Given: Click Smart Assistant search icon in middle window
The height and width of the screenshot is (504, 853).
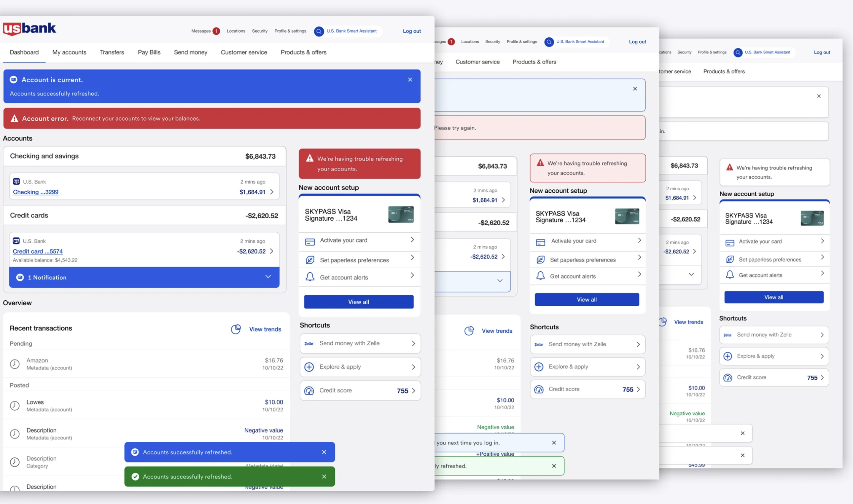Looking at the screenshot, I should tap(549, 42).
